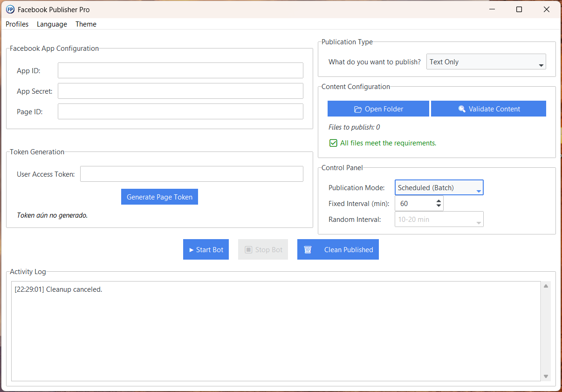Select the Page ID input box
Image resolution: width=562 pixels, height=392 pixels.
tap(180, 112)
